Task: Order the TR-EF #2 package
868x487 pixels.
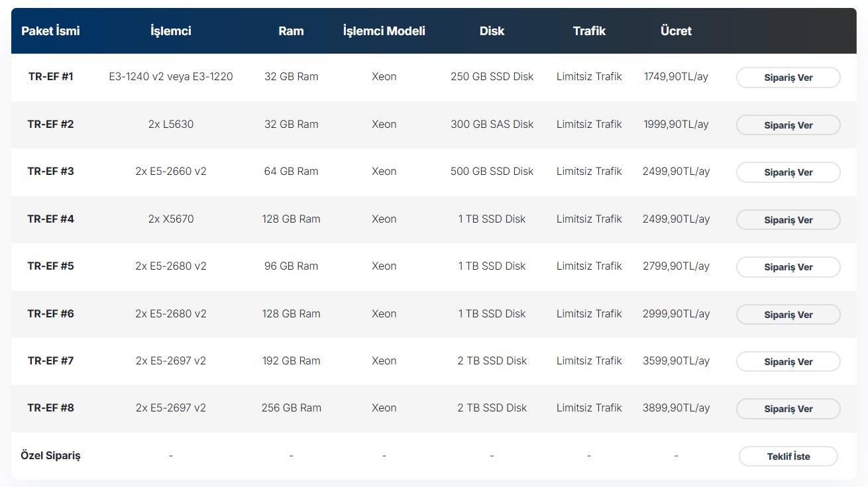Action: click(x=788, y=125)
